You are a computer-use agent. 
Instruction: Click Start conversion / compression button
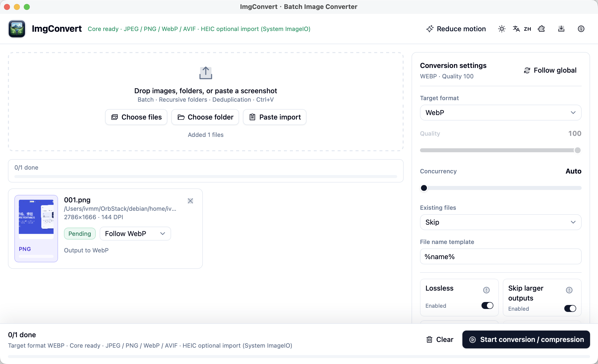tap(526, 339)
